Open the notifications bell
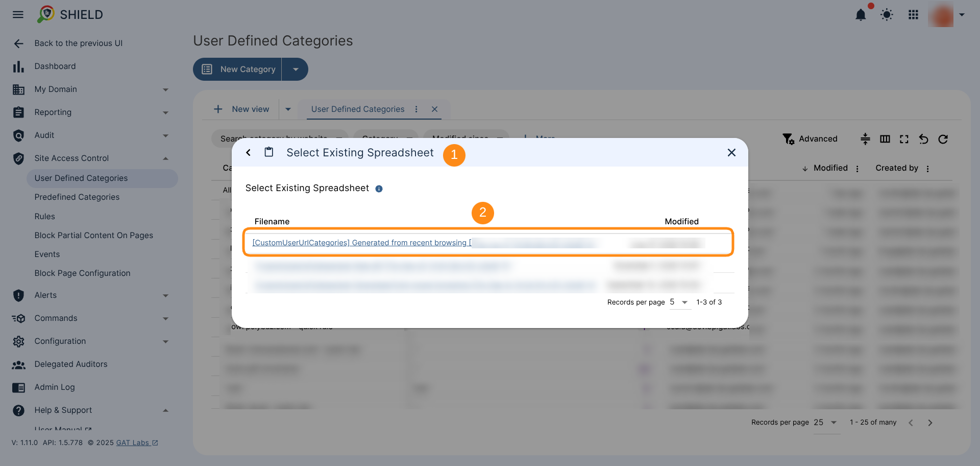Image resolution: width=980 pixels, height=466 pixels. (861, 15)
